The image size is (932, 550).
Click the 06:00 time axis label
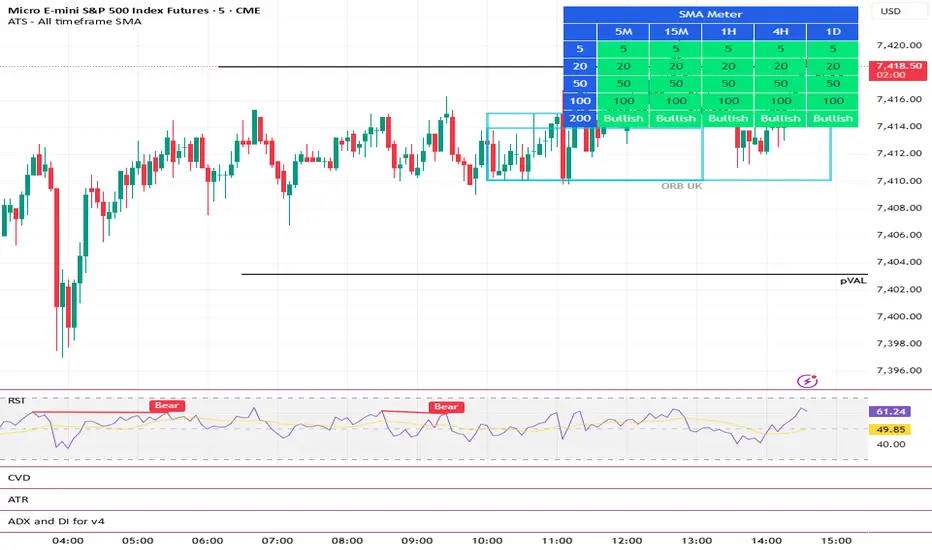coord(207,540)
